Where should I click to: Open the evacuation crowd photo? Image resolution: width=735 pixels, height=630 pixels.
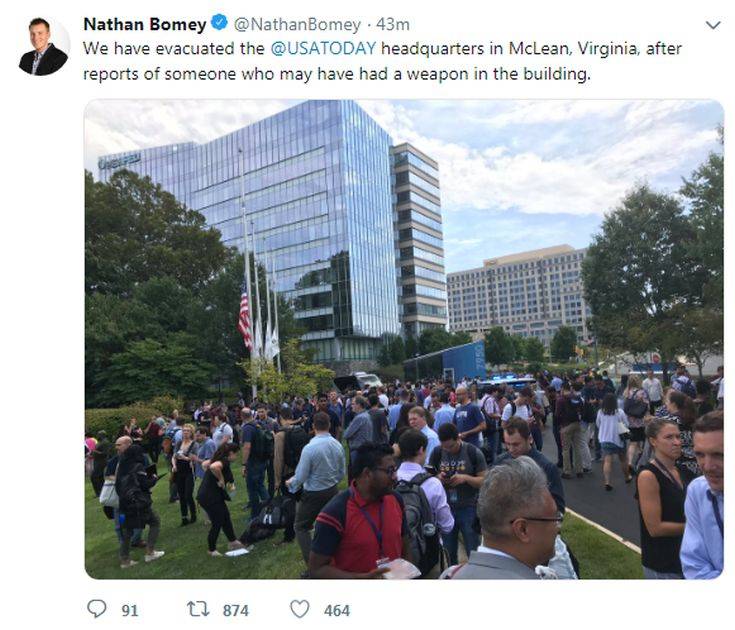pyautogui.click(x=404, y=339)
